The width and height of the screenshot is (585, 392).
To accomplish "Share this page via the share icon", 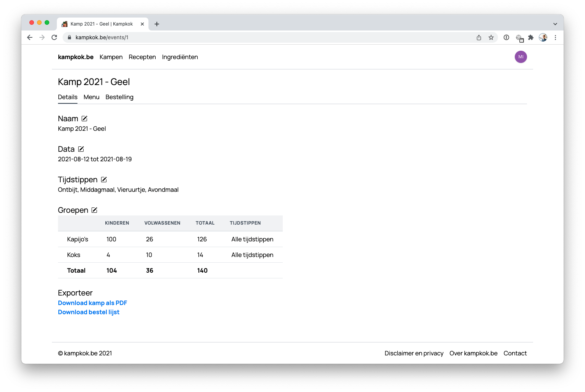I will coord(479,37).
